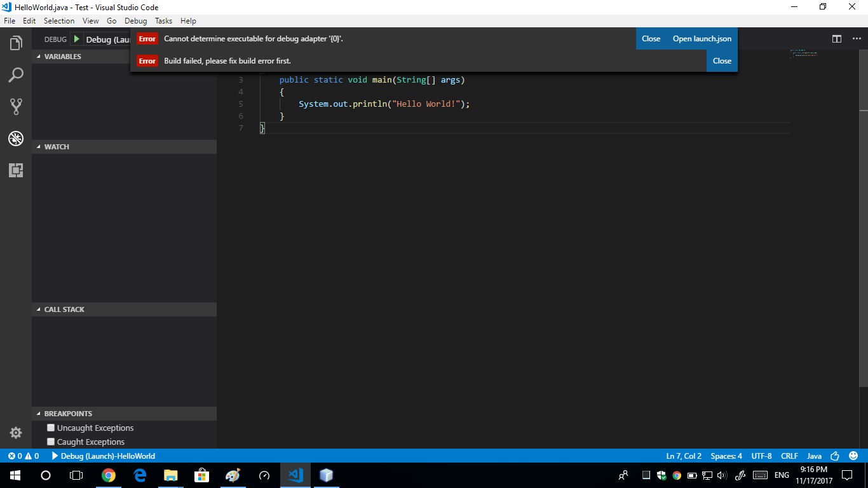Launch Microsoft Edge from taskbar
868x488 pixels.
[140, 475]
